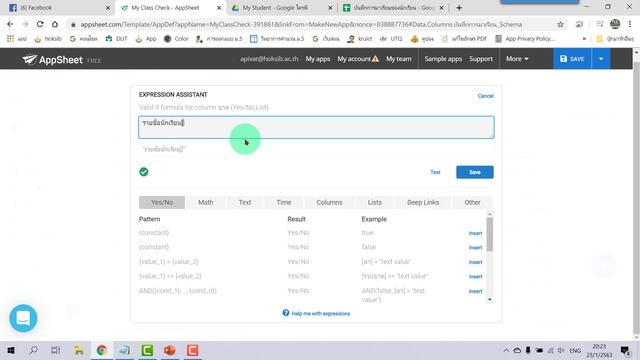Click the Test link
This screenshot has height=360, width=640.
[x=435, y=172]
